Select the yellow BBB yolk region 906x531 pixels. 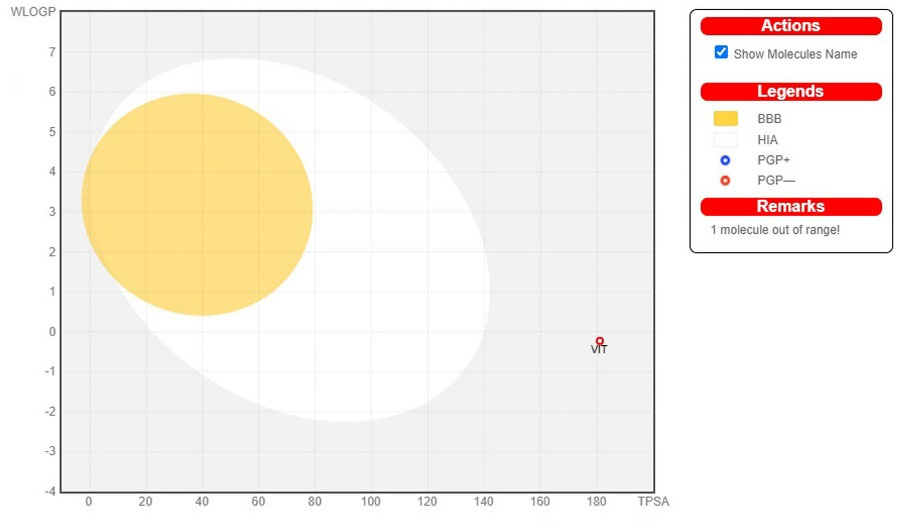pos(197,205)
